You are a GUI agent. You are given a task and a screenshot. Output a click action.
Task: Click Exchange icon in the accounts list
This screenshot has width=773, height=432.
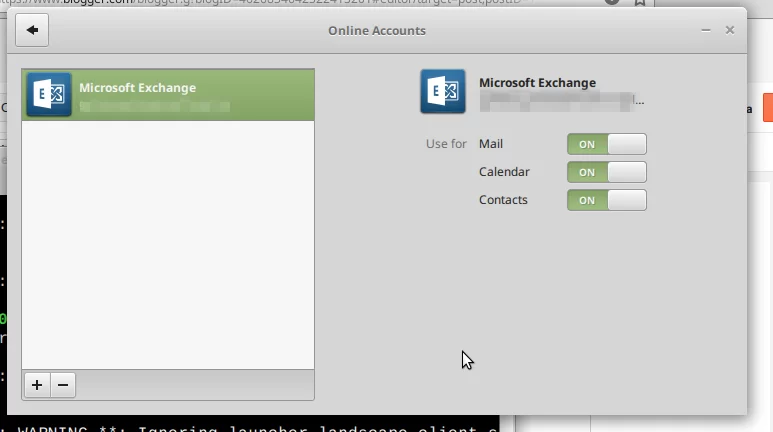point(49,94)
